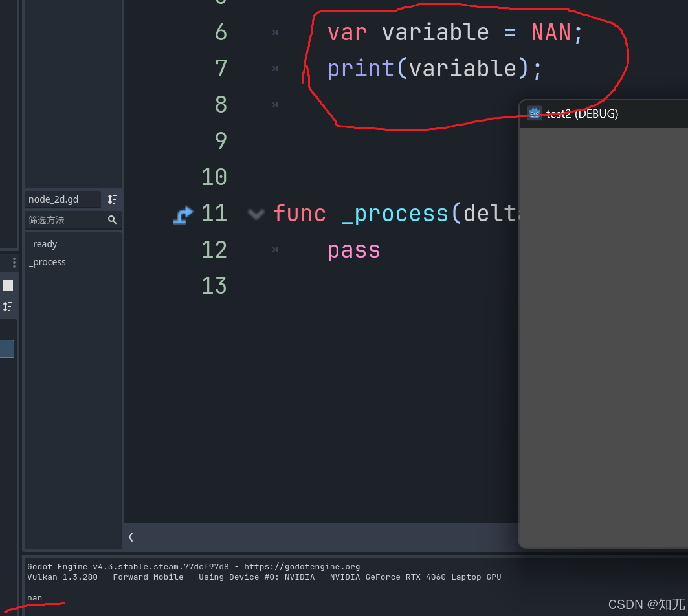The height and width of the screenshot is (616, 688).
Task: Click the sort icon in the lower left panel
Action: (x=8, y=306)
